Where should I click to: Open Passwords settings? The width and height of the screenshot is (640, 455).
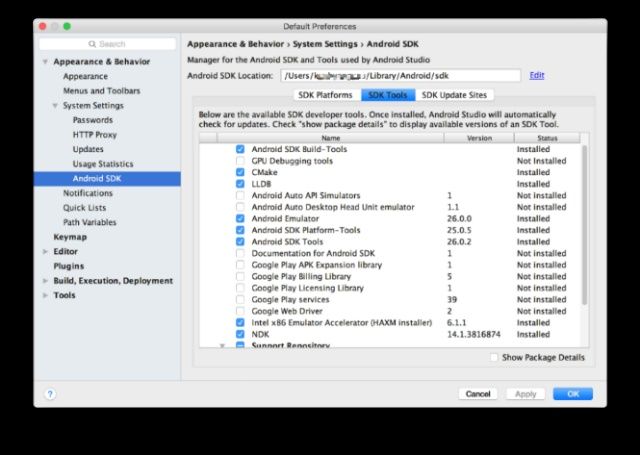coord(93,120)
